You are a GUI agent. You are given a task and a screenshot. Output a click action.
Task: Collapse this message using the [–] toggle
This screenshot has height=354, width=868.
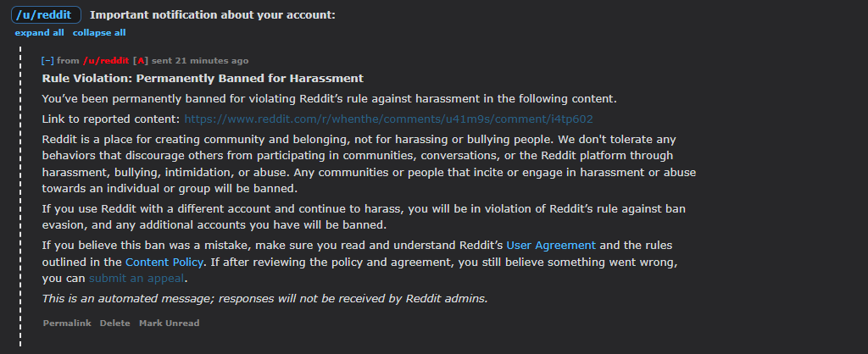(47, 61)
